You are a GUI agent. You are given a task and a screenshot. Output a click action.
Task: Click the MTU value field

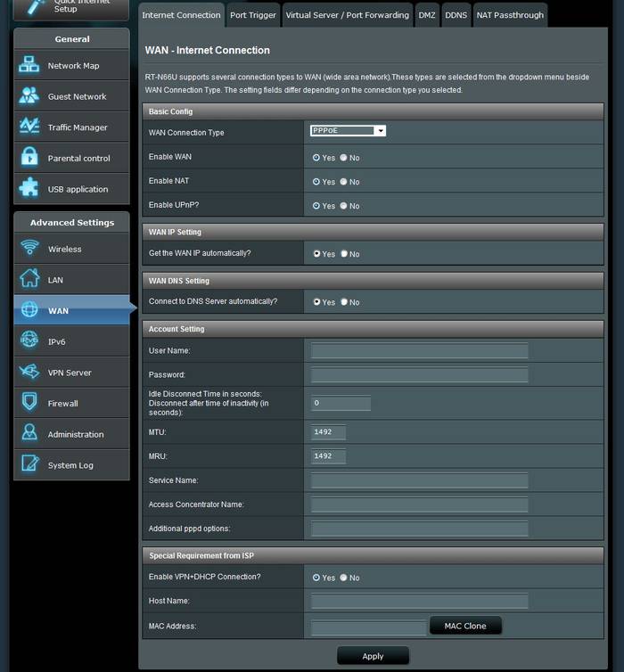coord(328,432)
